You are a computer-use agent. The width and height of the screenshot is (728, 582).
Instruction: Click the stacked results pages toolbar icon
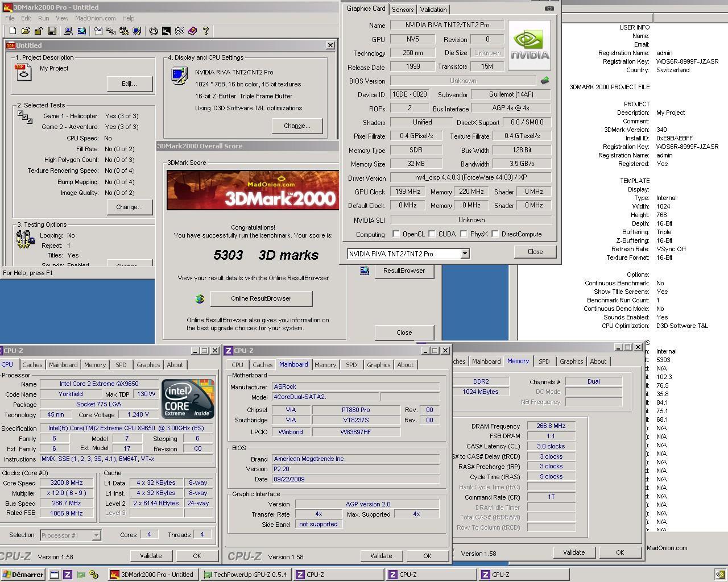(179, 31)
